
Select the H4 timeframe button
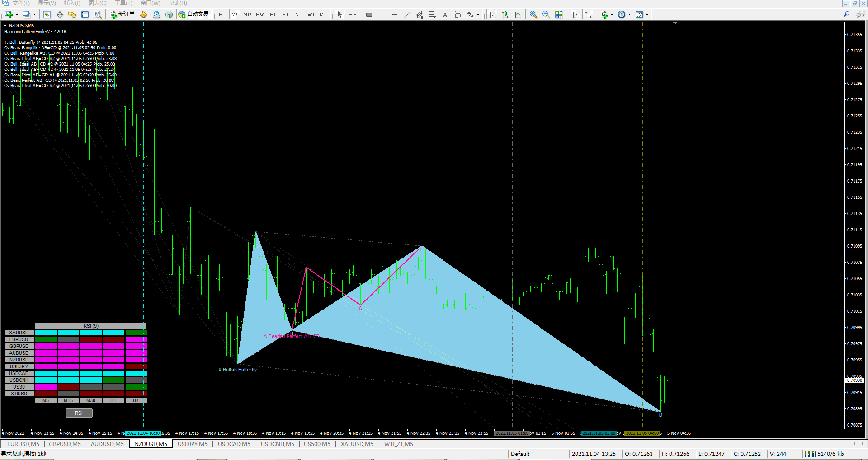pyautogui.click(x=285, y=14)
